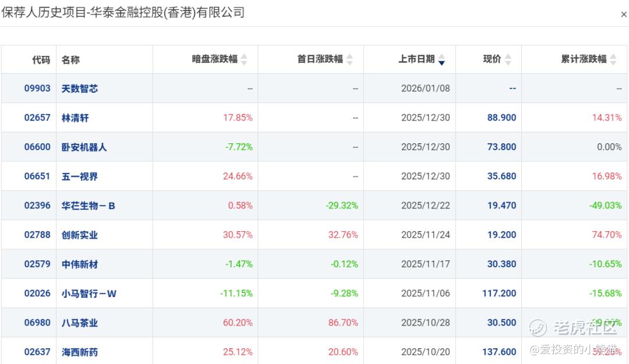The image size is (629, 364).
Task: Select grey-market change 17.85% cell
Action: pyautogui.click(x=238, y=118)
